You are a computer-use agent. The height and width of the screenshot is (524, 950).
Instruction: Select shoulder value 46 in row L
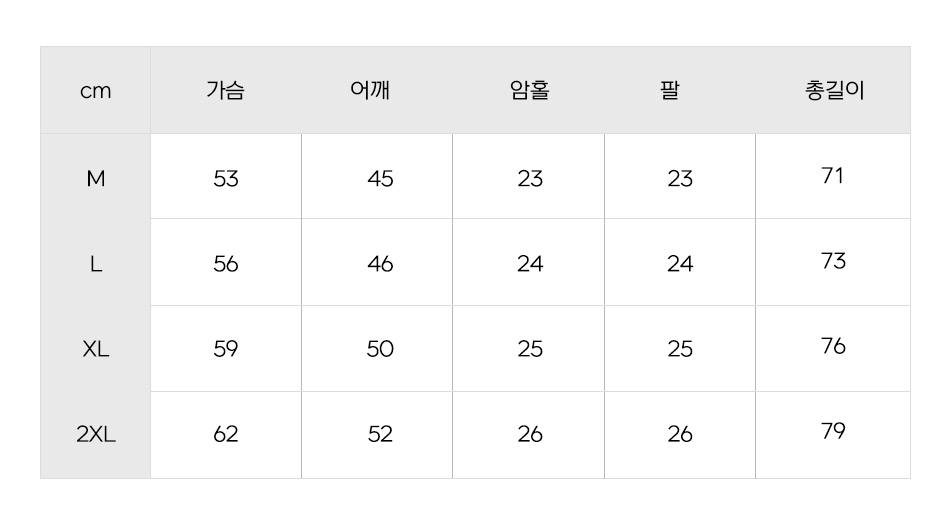click(x=380, y=264)
